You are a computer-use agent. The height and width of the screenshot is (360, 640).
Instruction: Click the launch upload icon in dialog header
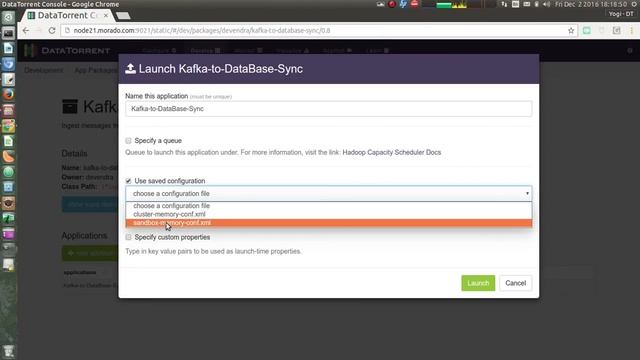(130, 69)
